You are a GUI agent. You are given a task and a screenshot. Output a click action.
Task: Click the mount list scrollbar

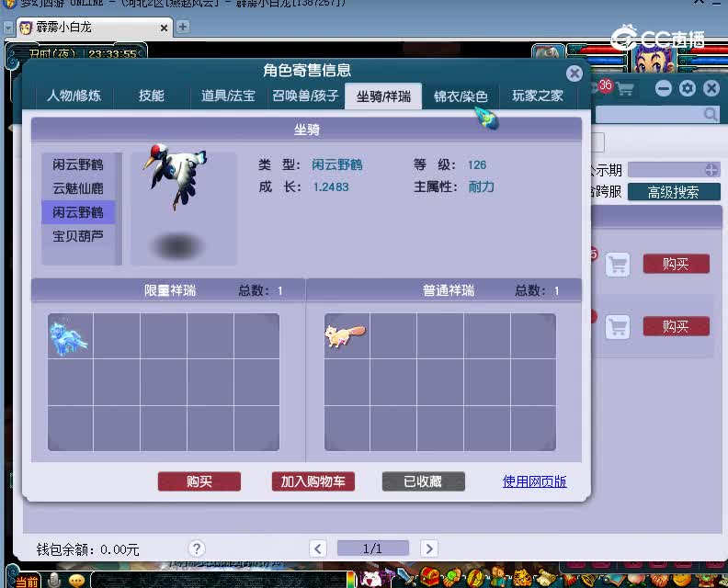point(119,209)
